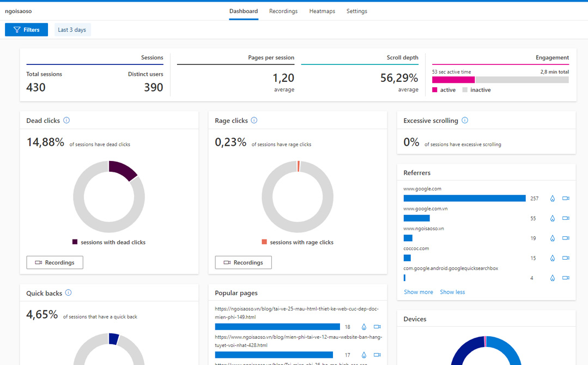Switch to the Recordings tab
The width and height of the screenshot is (588, 365).
[x=283, y=11]
